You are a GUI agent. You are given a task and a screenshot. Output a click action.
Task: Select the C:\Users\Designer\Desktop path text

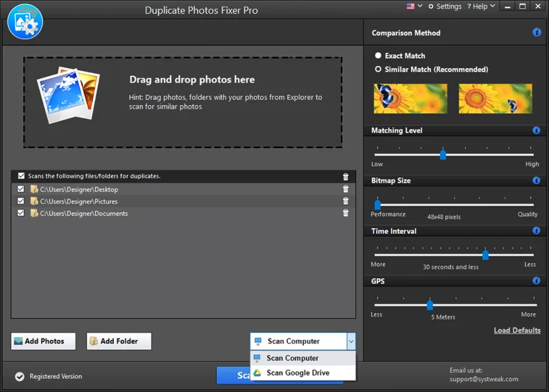pyautogui.click(x=79, y=189)
